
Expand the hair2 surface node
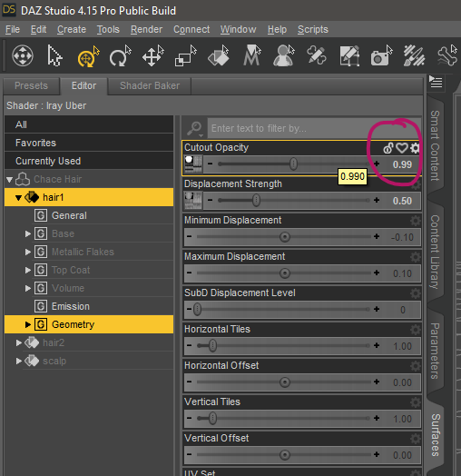(19, 343)
